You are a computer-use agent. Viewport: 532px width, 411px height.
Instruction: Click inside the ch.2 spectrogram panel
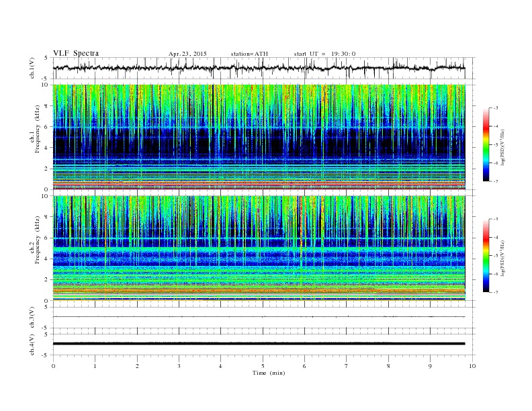tap(259, 248)
